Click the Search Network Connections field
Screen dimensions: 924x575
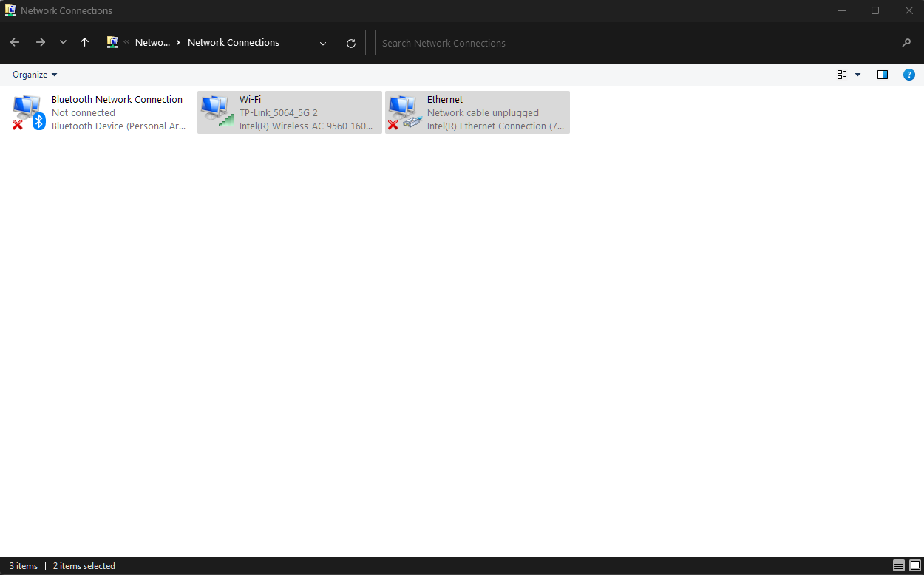pyautogui.click(x=636, y=43)
